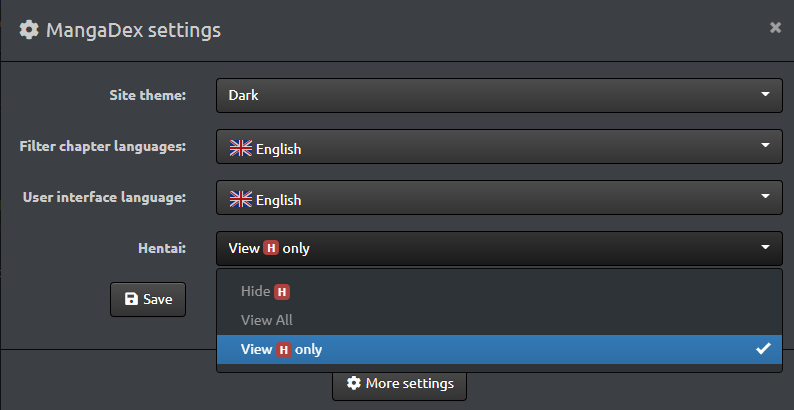Click the English text in interface language field

coord(279,200)
